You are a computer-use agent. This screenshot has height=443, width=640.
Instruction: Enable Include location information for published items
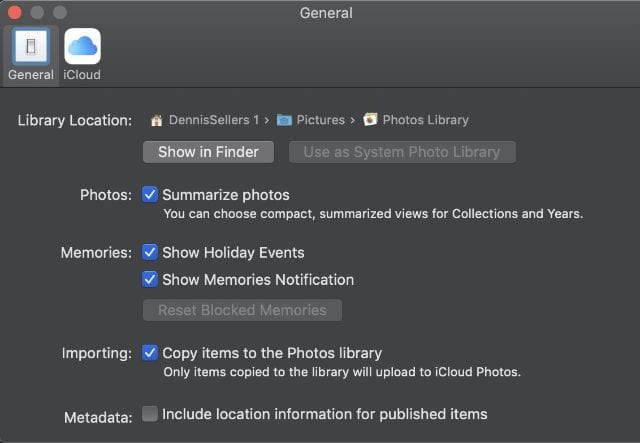tap(150, 413)
